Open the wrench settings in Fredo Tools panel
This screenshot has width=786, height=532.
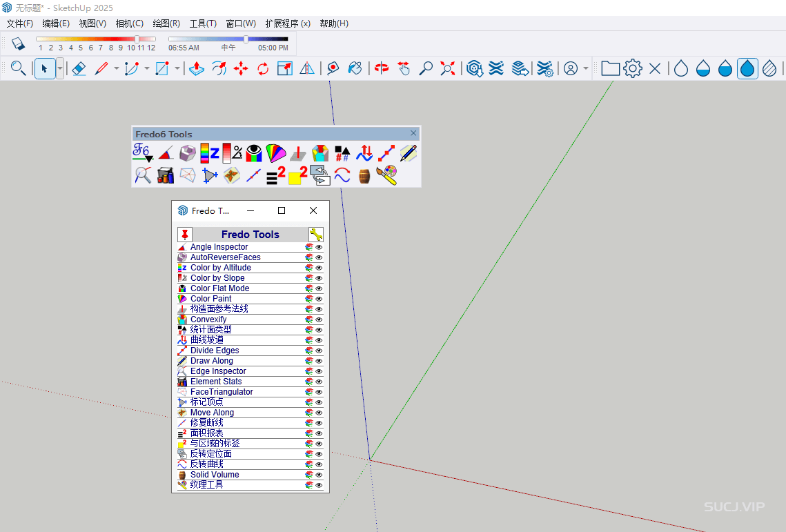click(x=316, y=234)
